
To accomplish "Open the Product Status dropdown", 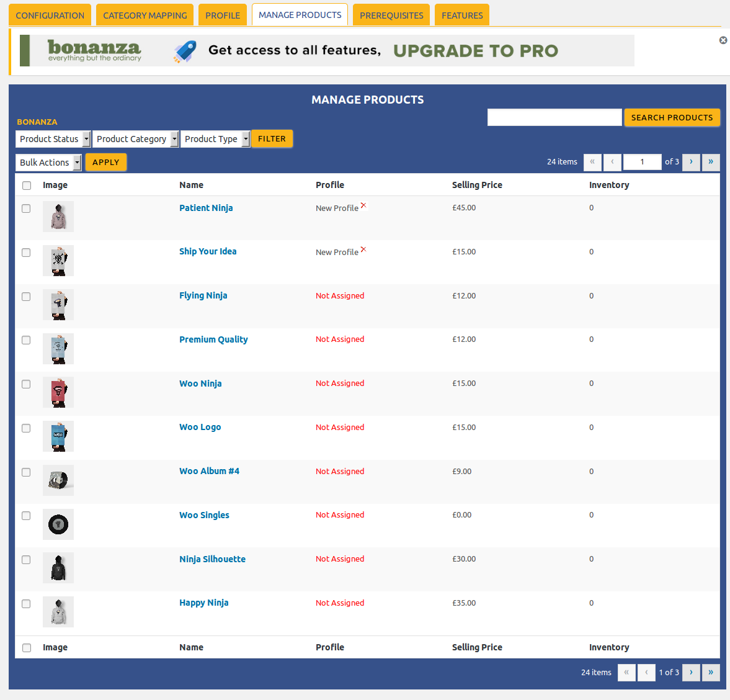I will pyautogui.click(x=53, y=139).
